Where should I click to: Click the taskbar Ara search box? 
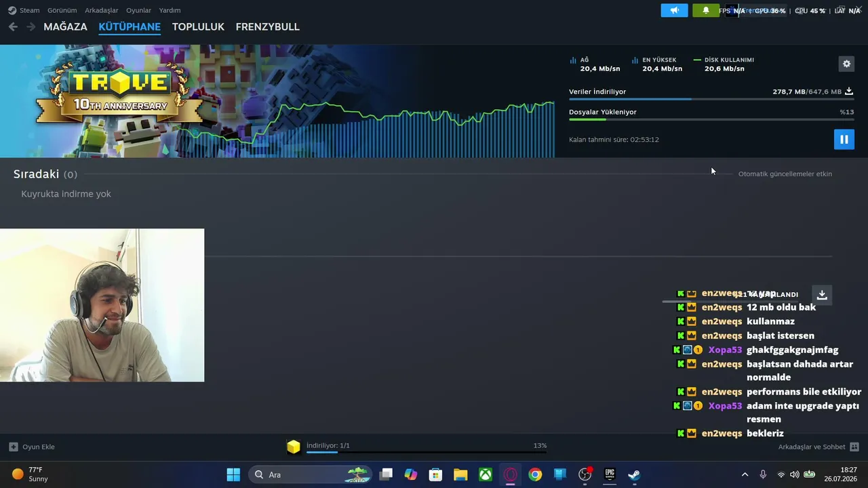(x=310, y=474)
